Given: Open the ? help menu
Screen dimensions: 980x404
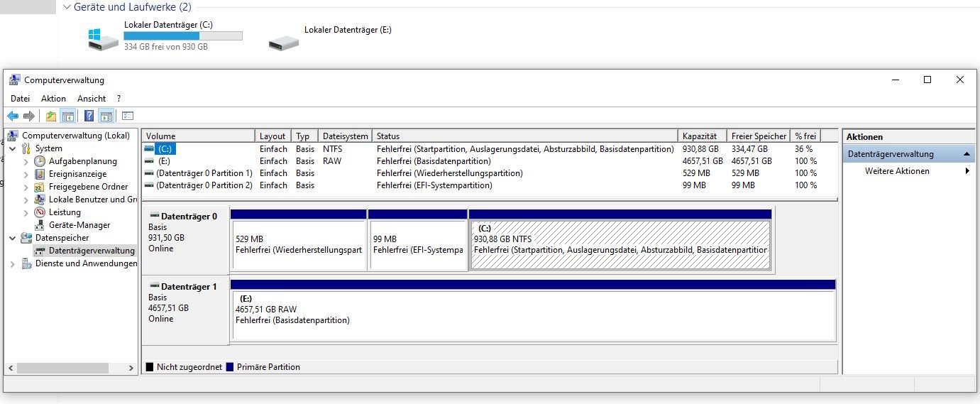Looking at the screenshot, I should (119, 99).
